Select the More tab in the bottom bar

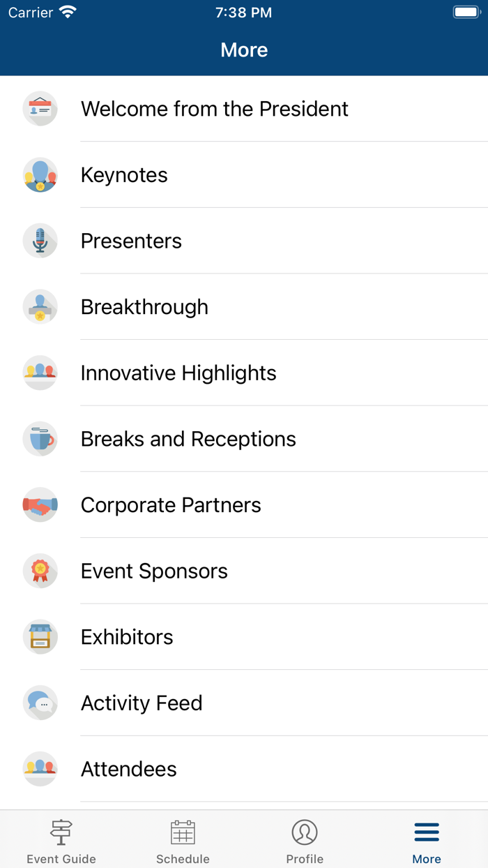point(427,839)
